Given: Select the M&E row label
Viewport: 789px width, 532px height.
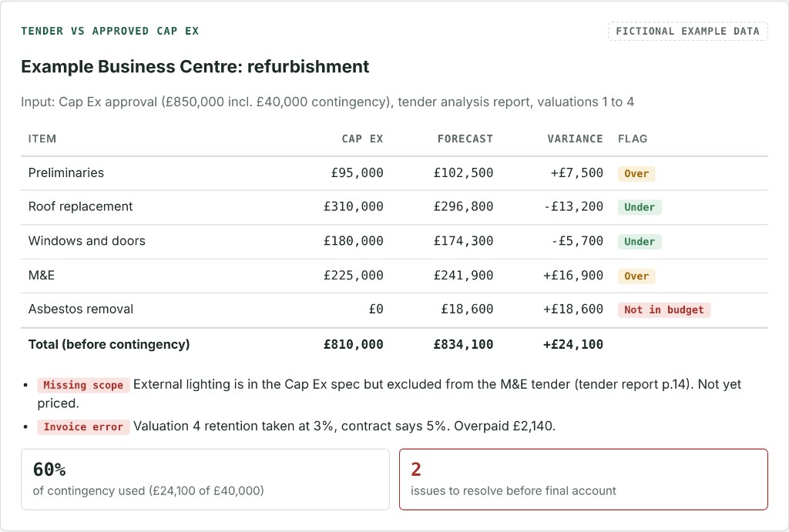Looking at the screenshot, I should (42, 276).
